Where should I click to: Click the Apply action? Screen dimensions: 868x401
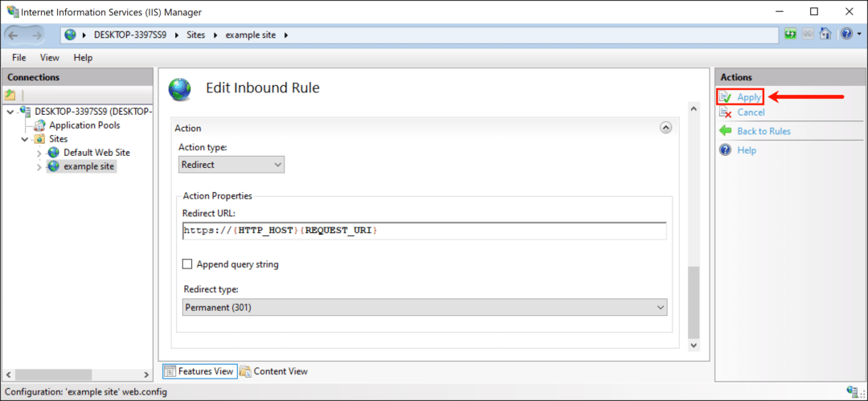(x=749, y=97)
